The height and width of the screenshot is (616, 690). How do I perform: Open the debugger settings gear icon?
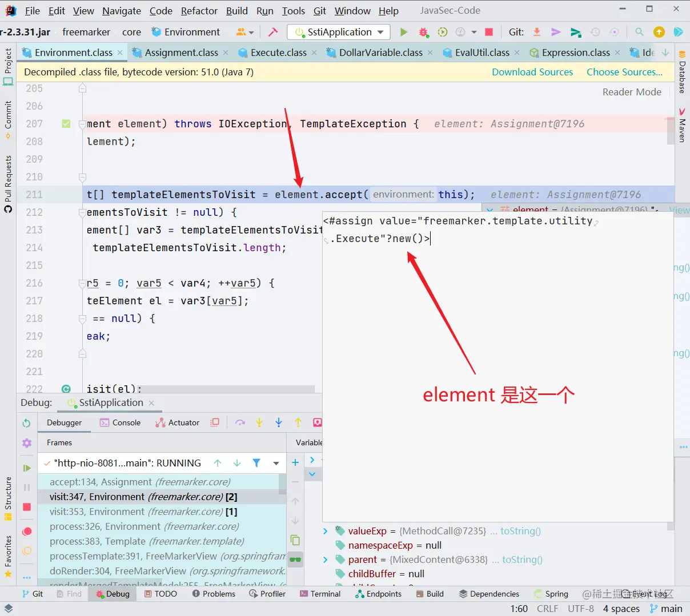(26, 443)
